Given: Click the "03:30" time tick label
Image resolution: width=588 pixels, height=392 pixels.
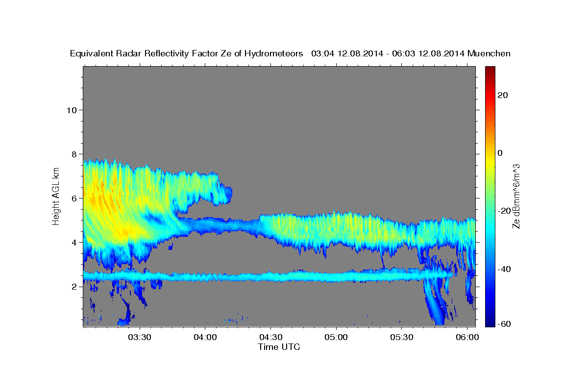Looking at the screenshot, I should coord(139,337).
